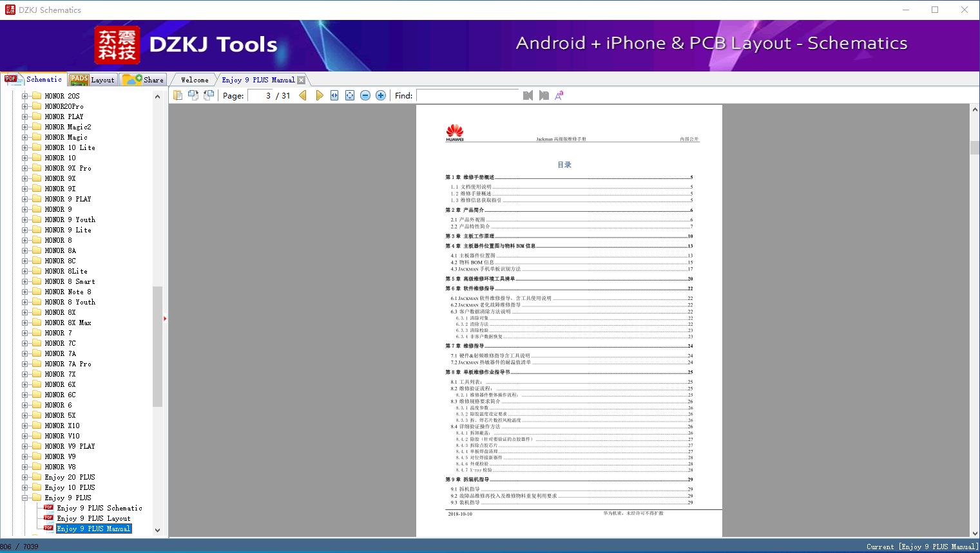Image resolution: width=980 pixels, height=553 pixels.
Task: Click the tree panel scroll-down arrow
Action: click(157, 530)
